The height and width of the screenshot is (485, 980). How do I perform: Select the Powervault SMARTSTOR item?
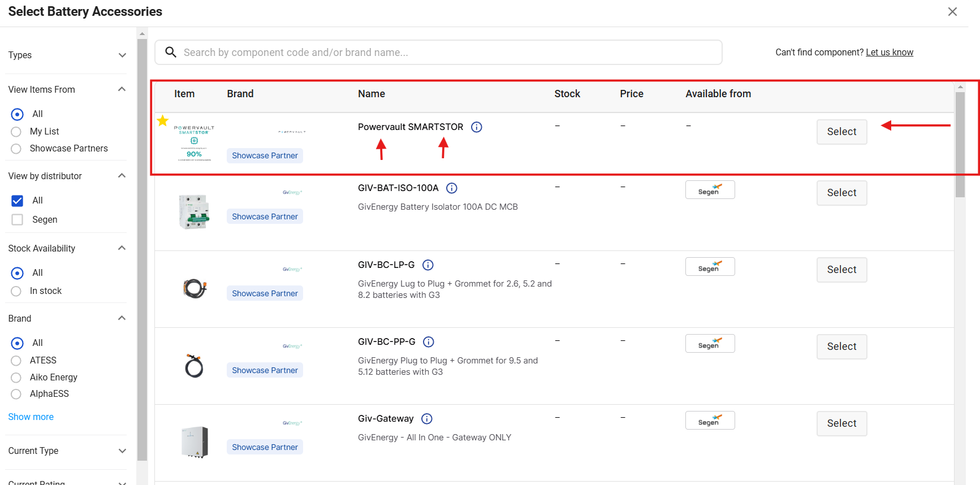click(x=841, y=132)
